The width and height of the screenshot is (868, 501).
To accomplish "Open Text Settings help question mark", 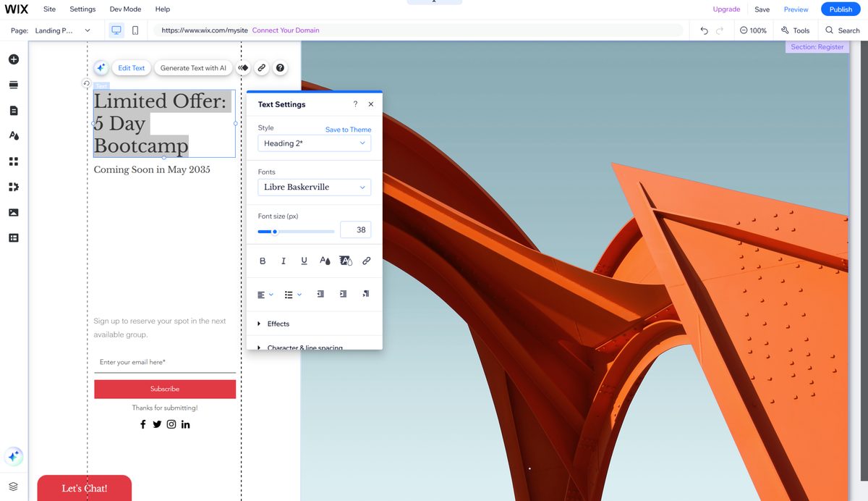I will click(x=355, y=104).
